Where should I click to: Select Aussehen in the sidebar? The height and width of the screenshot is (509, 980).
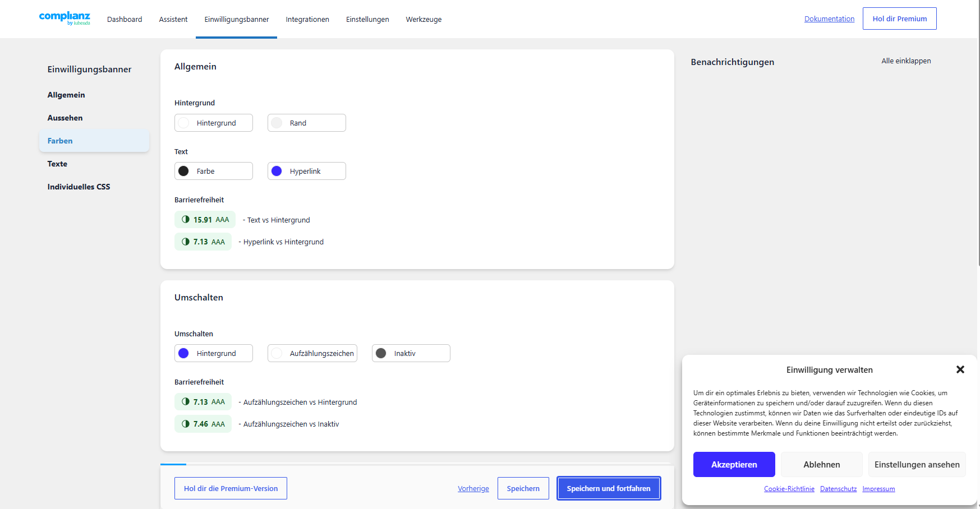pyautogui.click(x=94, y=118)
